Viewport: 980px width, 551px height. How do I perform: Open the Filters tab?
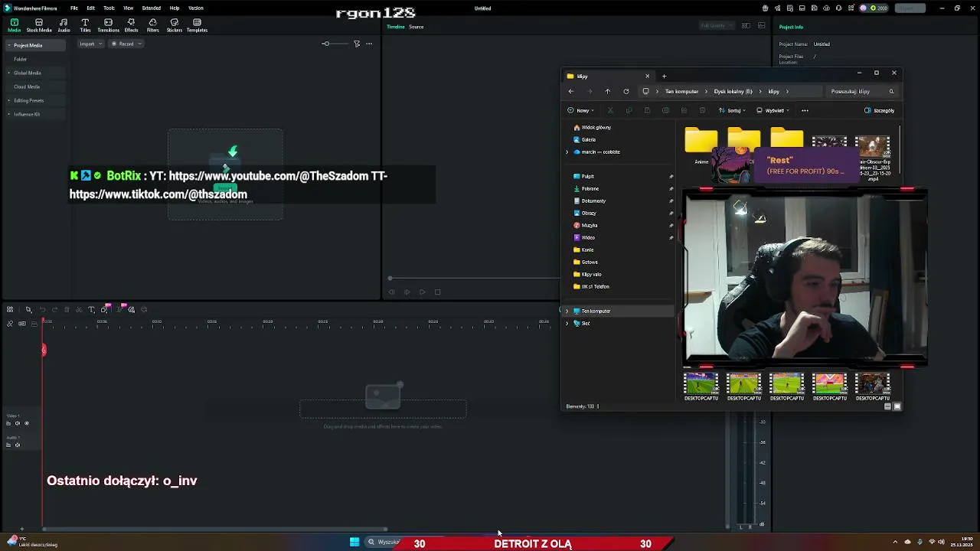point(152,25)
